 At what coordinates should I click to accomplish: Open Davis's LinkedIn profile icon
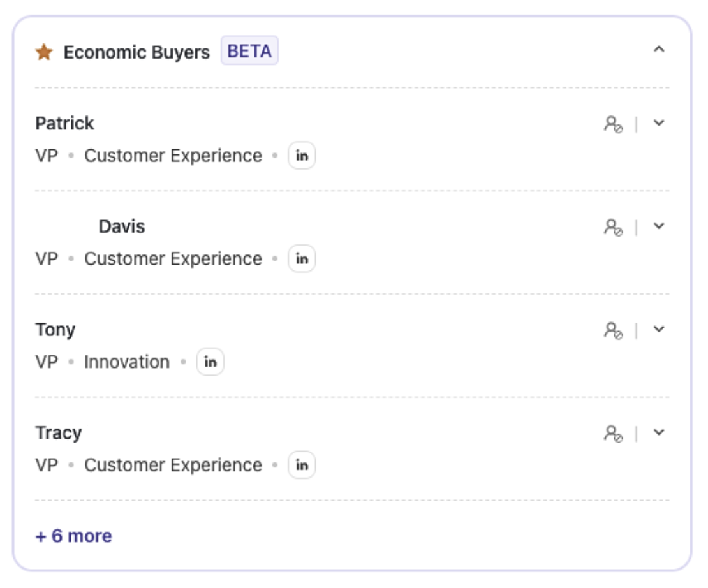pos(302,259)
